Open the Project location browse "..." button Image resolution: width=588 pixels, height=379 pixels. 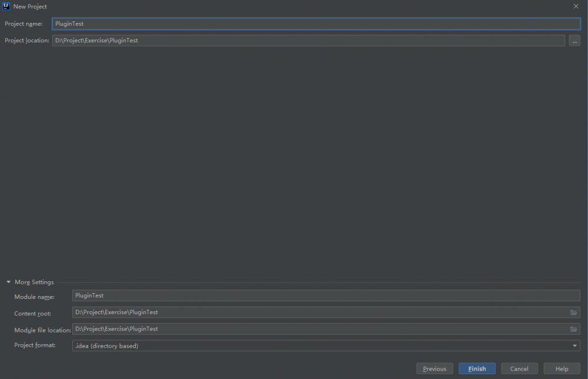coord(574,40)
